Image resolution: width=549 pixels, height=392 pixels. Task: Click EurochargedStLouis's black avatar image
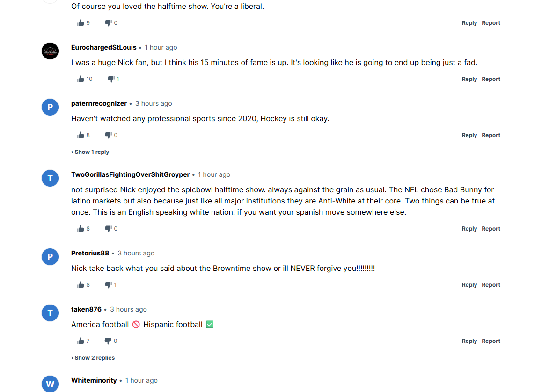point(50,51)
